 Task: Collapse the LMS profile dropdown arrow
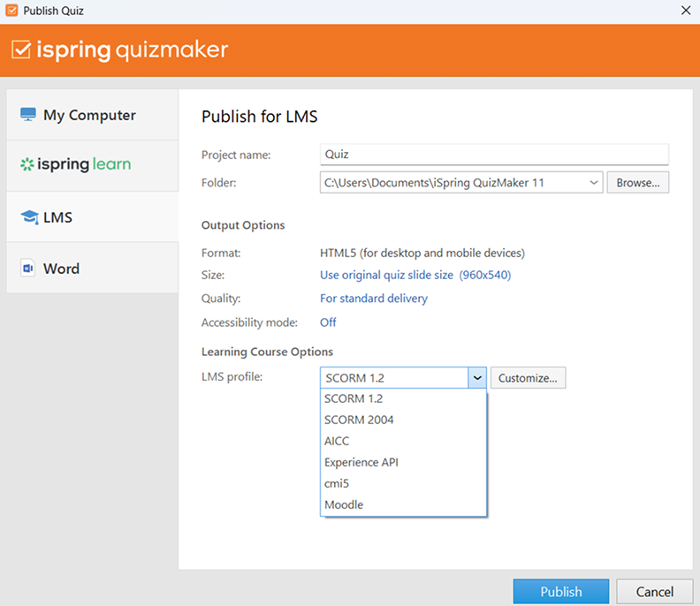(x=477, y=378)
